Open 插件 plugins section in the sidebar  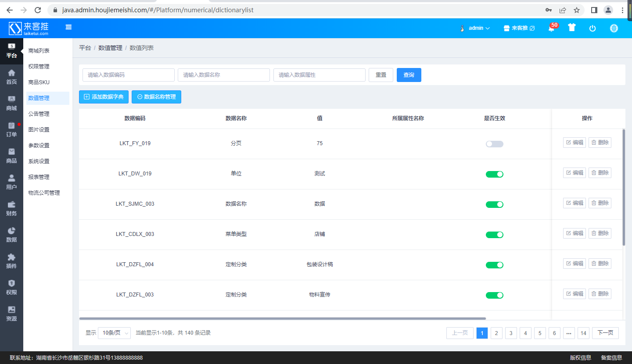click(11, 261)
